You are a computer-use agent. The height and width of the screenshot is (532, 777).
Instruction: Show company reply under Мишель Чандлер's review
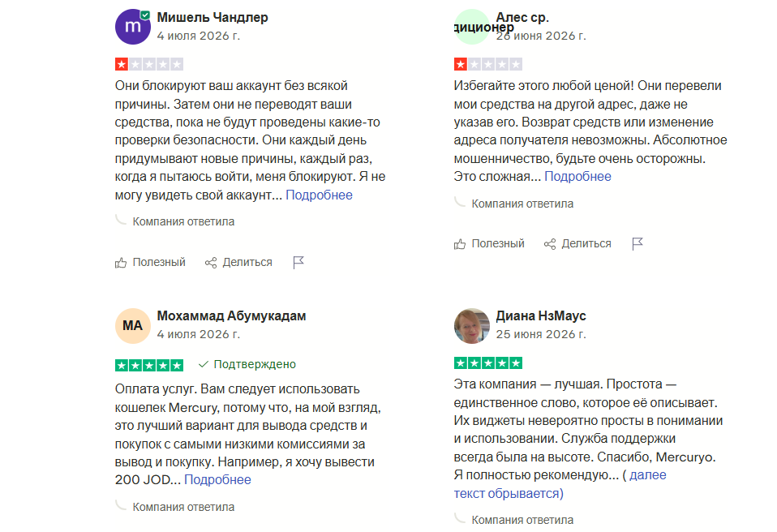point(183,221)
